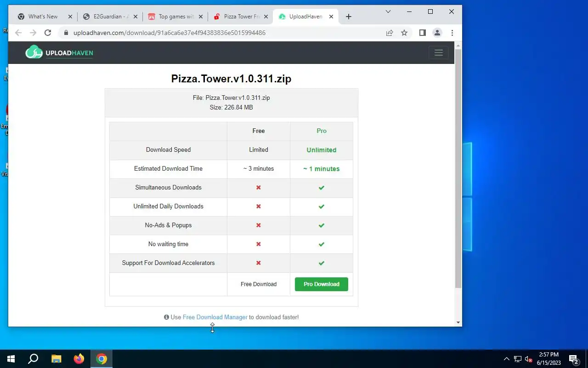588x368 pixels.
Task: Click the Share this page icon
Action: 390,33
